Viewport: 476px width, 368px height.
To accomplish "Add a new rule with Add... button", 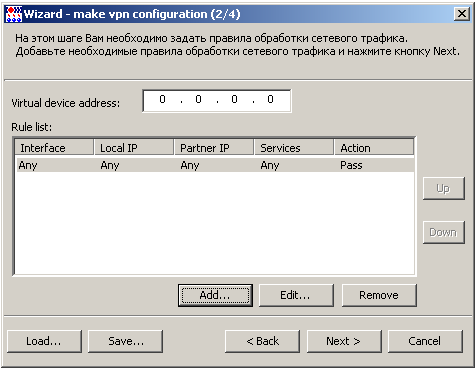I will click(x=215, y=295).
